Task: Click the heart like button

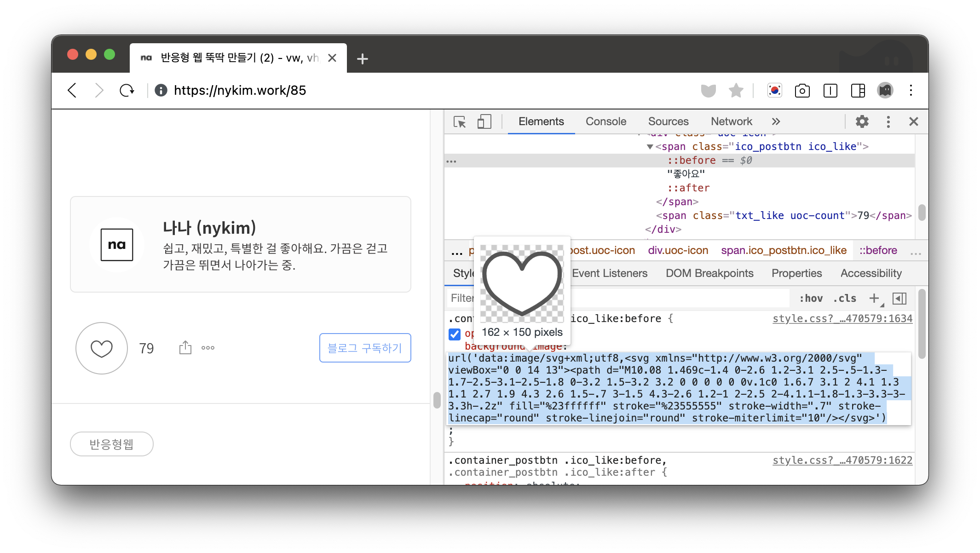Action: click(x=102, y=348)
